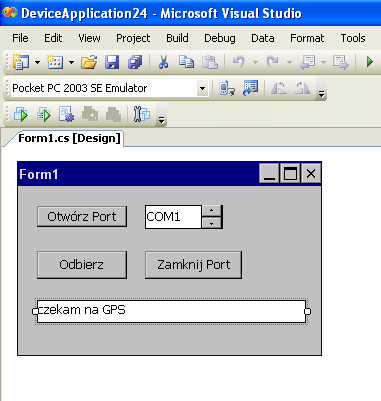
Task: Open the Data menu
Action: pyautogui.click(x=263, y=38)
